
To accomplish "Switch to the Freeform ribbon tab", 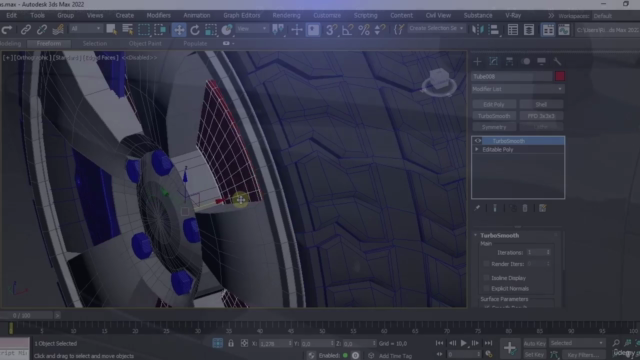I will tap(49, 43).
